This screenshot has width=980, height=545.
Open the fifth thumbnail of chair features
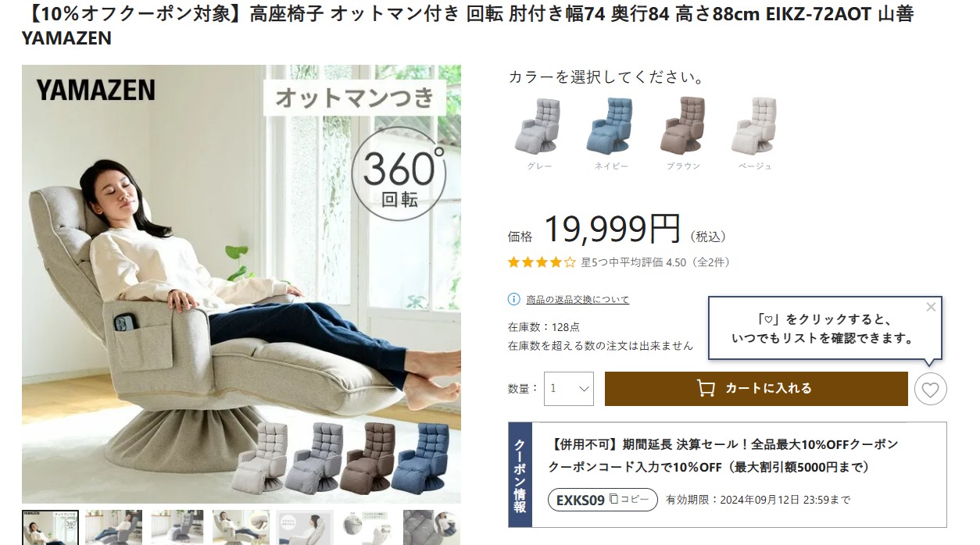pyautogui.click(x=305, y=527)
